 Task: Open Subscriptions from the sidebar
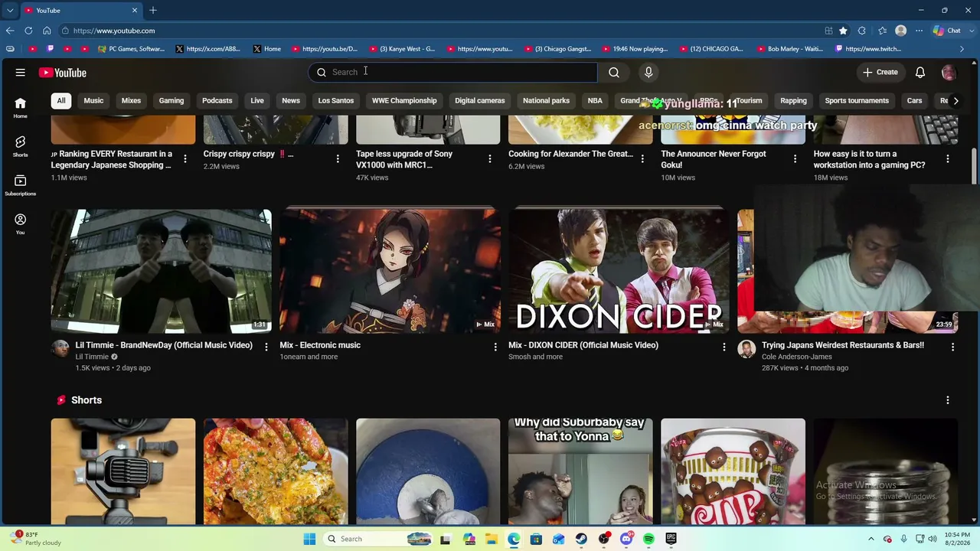(x=21, y=185)
